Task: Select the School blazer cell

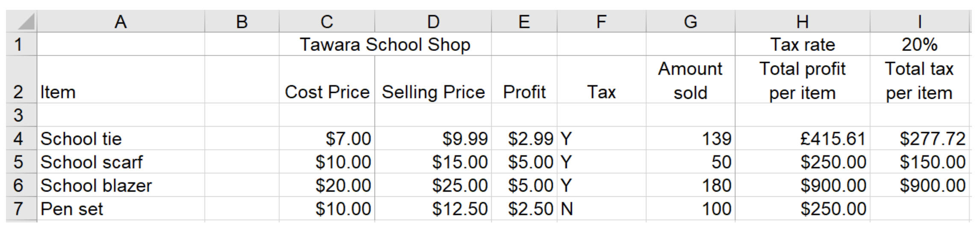Action: 121,185
